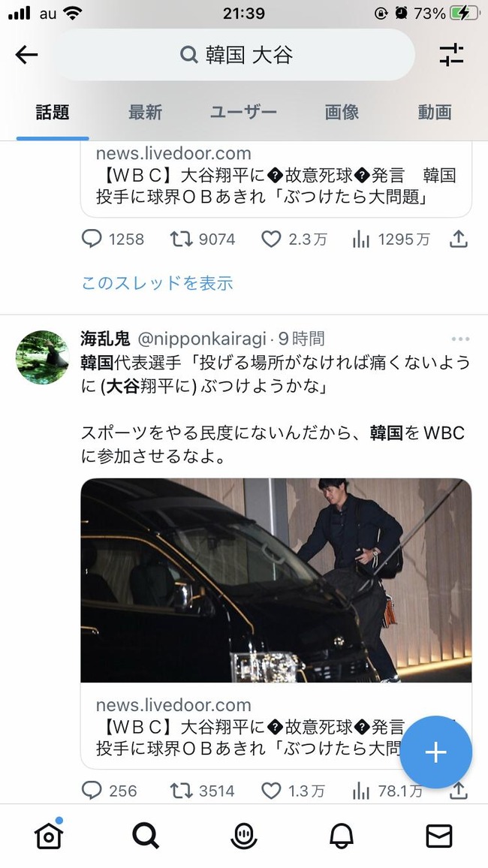
Task: Open direct messages envelope tab
Action: coord(439,836)
